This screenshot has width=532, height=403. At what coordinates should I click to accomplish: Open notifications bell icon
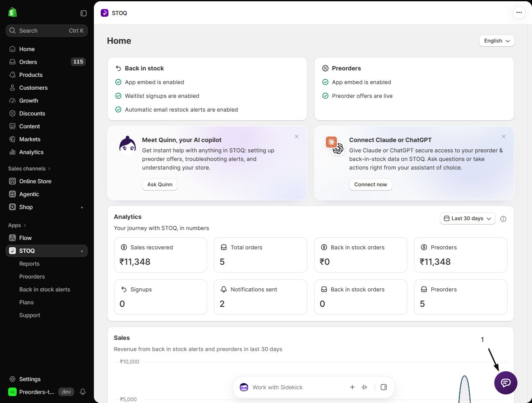(83, 392)
